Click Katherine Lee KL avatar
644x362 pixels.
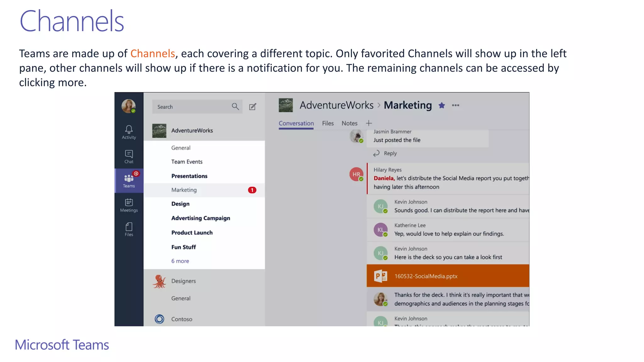380,230
